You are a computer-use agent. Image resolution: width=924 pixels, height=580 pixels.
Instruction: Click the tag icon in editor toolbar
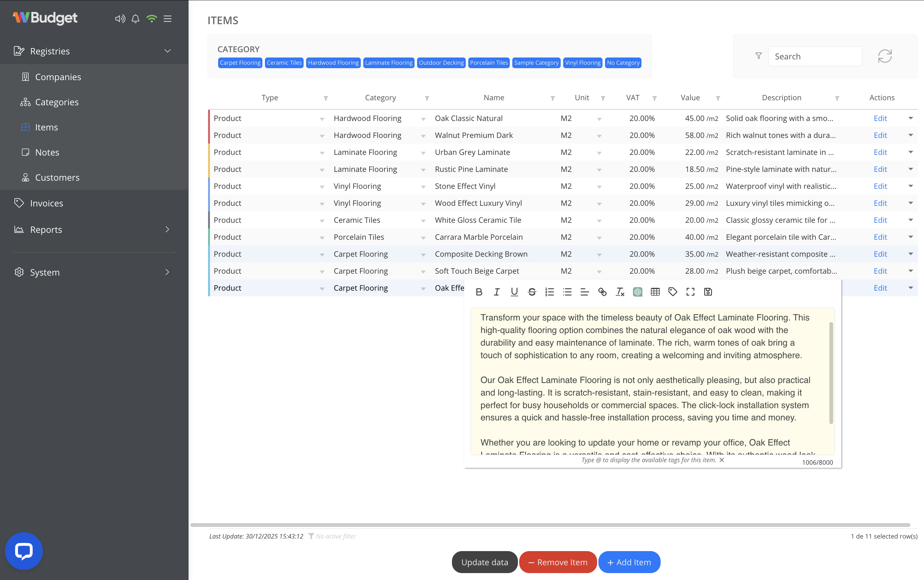[x=672, y=292]
